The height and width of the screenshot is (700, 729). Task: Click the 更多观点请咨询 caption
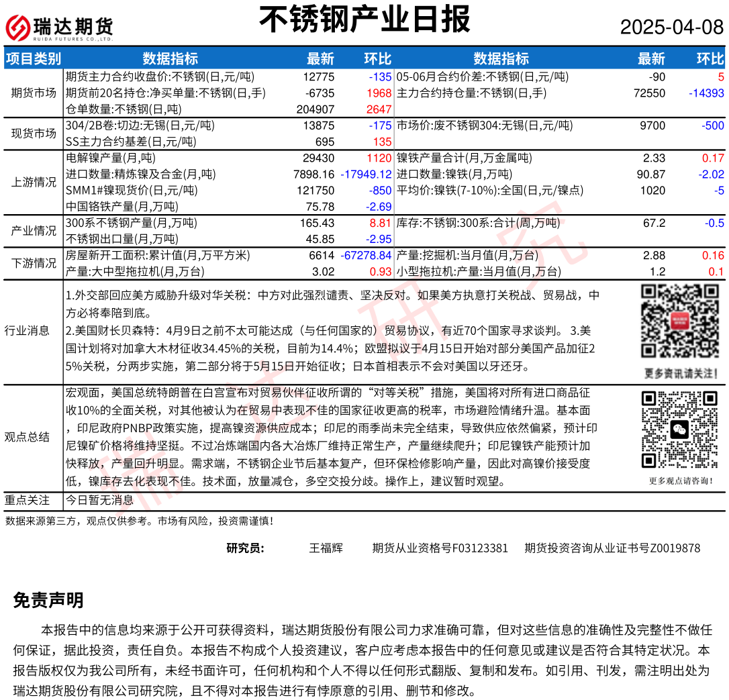pyautogui.click(x=681, y=481)
